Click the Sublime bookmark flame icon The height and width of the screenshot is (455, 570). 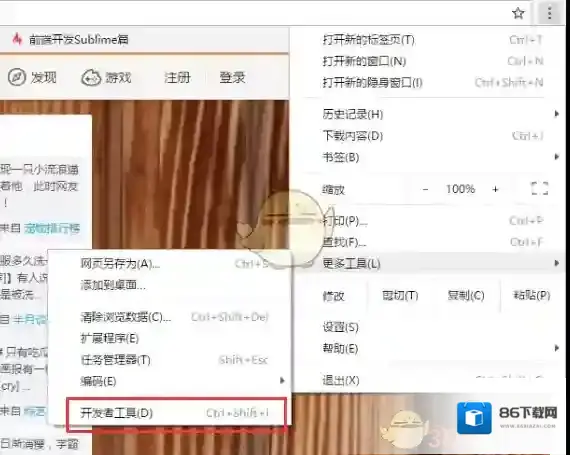pos(17,39)
